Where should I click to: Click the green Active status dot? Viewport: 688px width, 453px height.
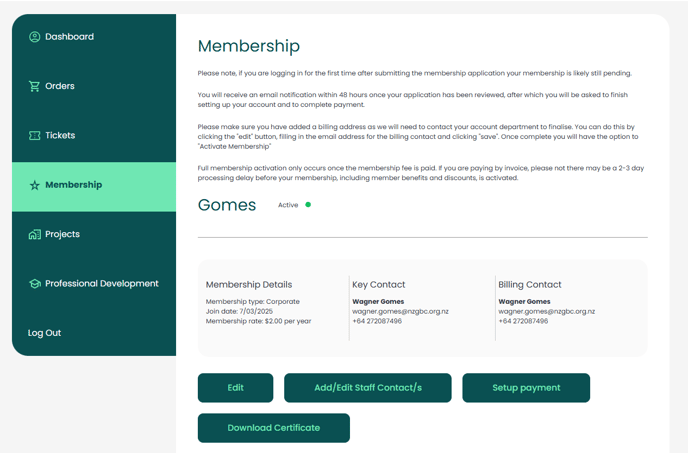[308, 205]
